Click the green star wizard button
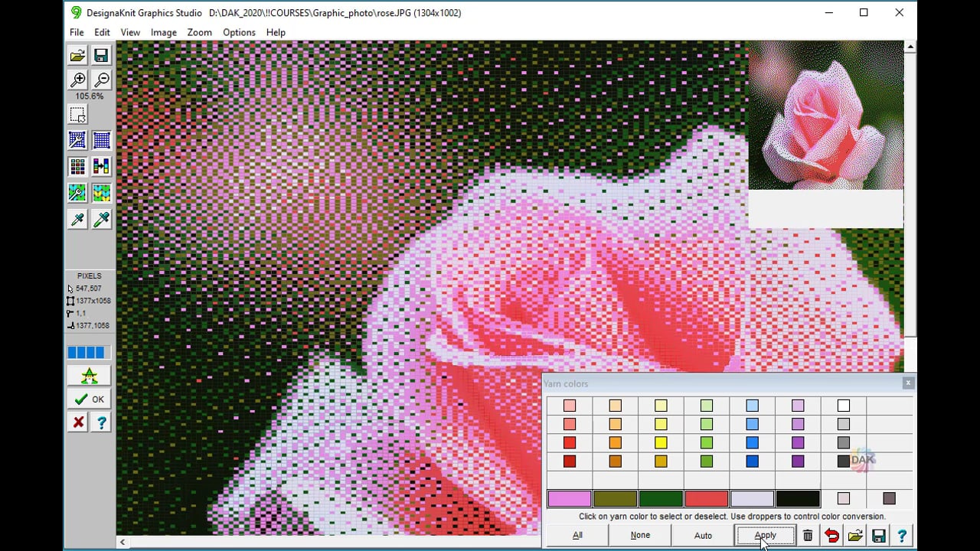 (90, 376)
